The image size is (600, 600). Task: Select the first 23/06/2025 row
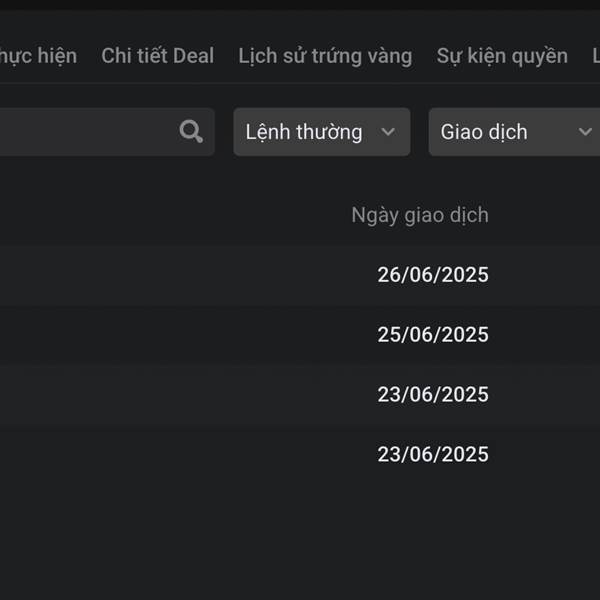click(x=300, y=394)
